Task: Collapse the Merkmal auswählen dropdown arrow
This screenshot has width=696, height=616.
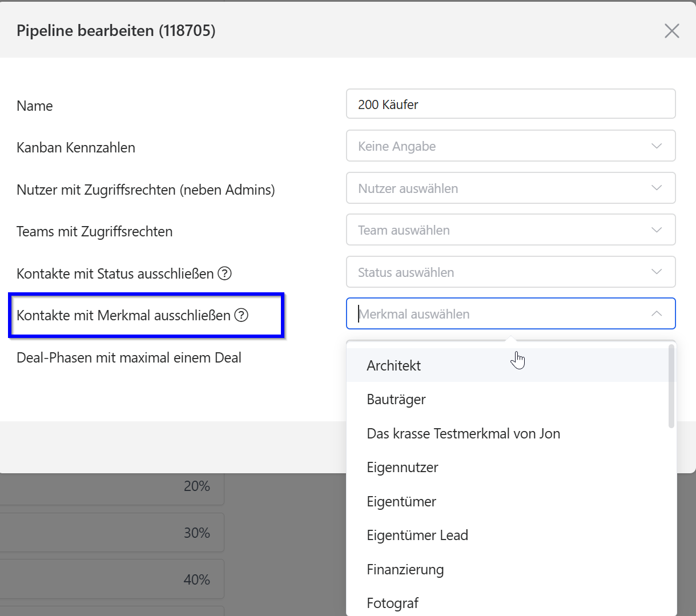Action: point(657,314)
